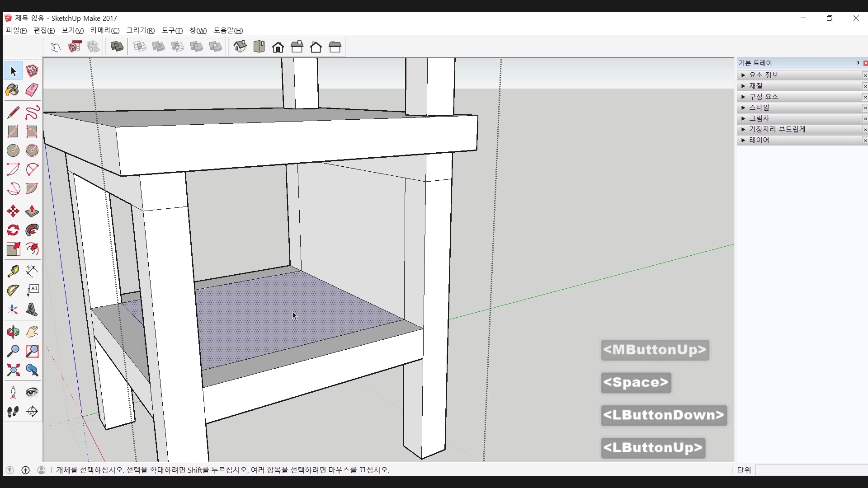Image resolution: width=868 pixels, height=488 pixels.
Task: Click the 단위 measurements input box
Action: (x=811, y=470)
